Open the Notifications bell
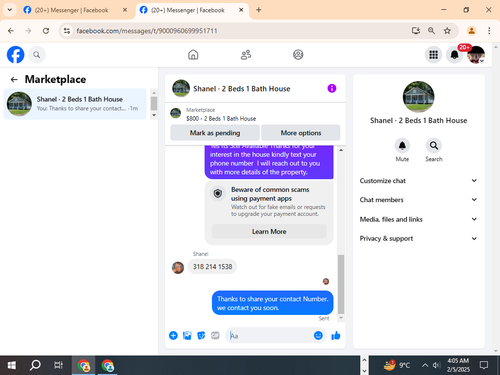This screenshot has width=500, height=375. click(x=454, y=55)
